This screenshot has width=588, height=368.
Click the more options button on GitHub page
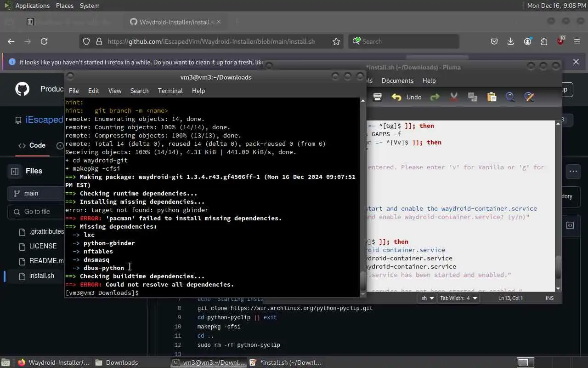pos(573,172)
